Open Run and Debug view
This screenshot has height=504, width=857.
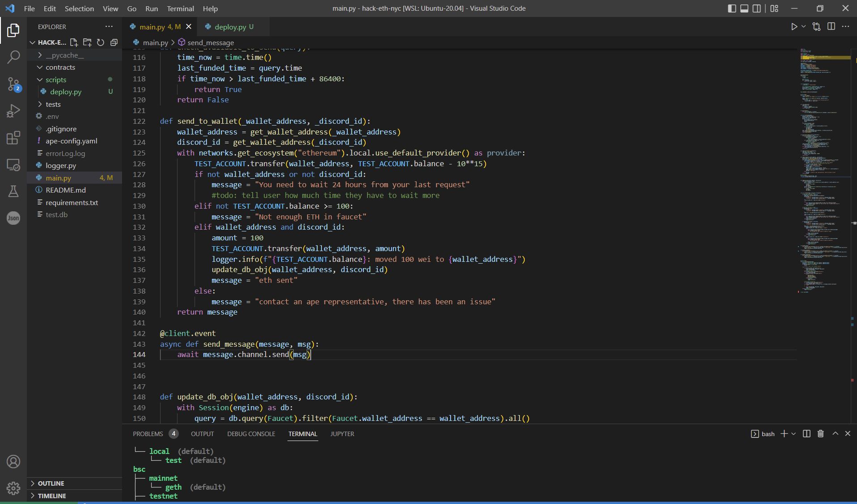pos(13,111)
